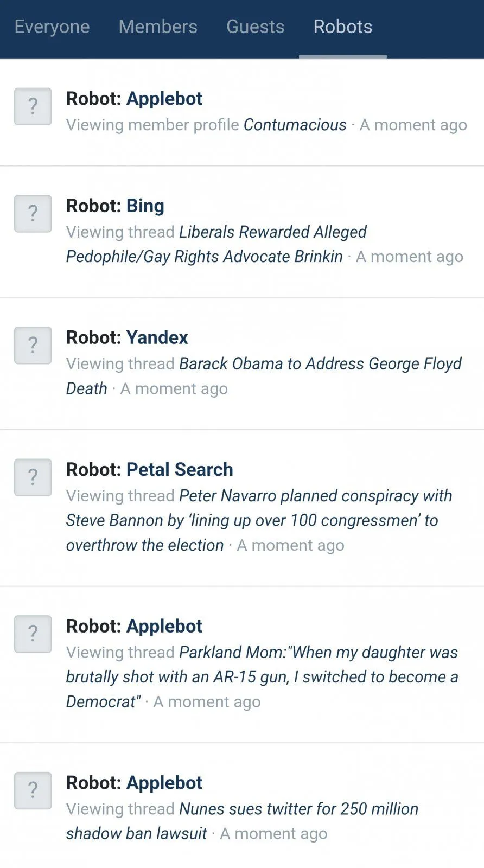Open member profile Contumacious
Viewport: 484px width, 868px height.
[295, 125]
